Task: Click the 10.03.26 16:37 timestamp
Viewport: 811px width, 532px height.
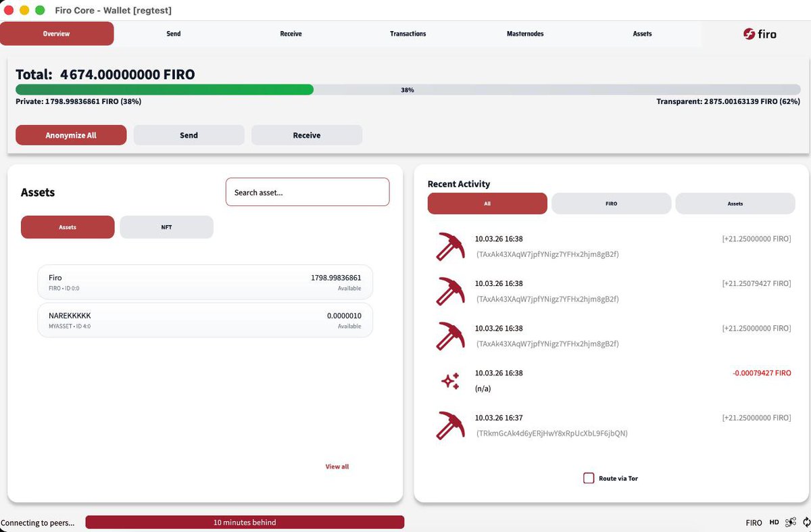Action: (499, 418)
